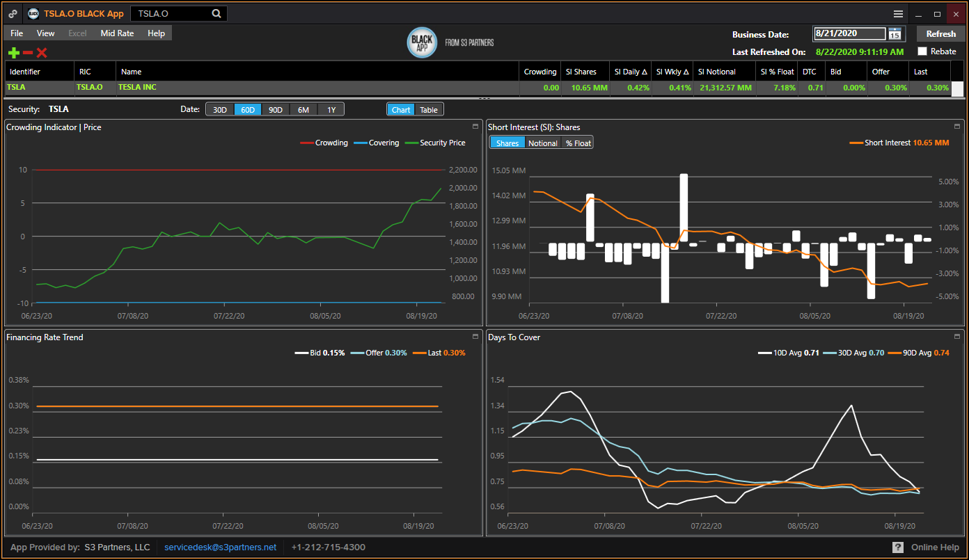This screenshot has height=560, width=969.
Task: Click the business date field 8/21/2020
Action: (x=849, y=33)
